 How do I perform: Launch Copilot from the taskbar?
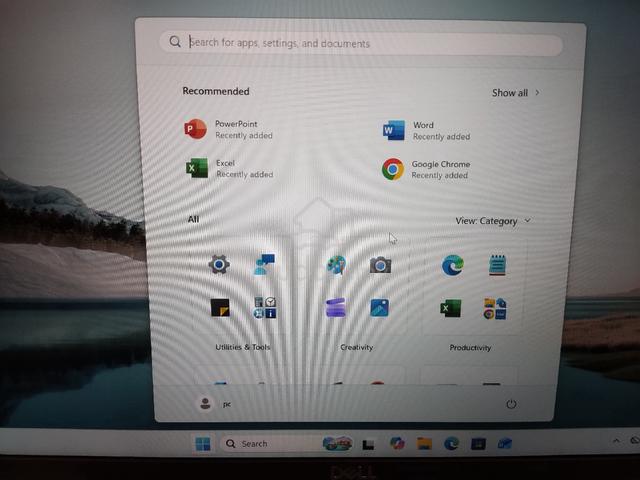(x=397, y=443)
